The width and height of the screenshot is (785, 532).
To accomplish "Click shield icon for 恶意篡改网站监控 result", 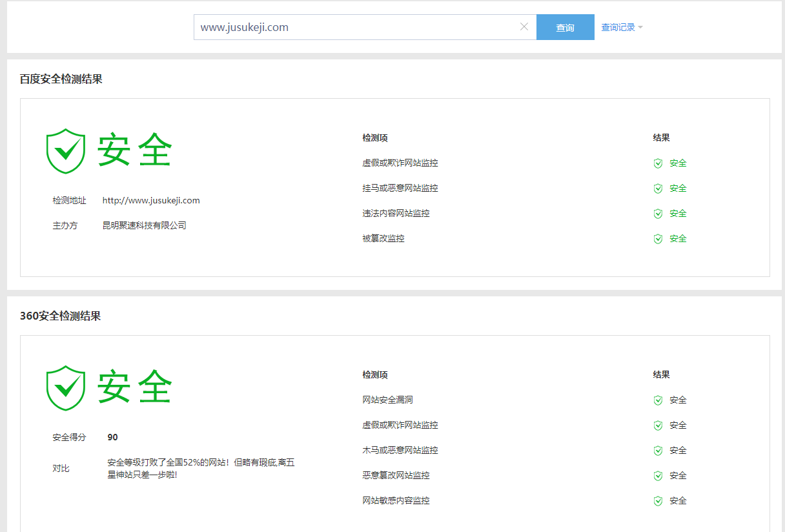I will pyautogui.click(x=658, y=476).
